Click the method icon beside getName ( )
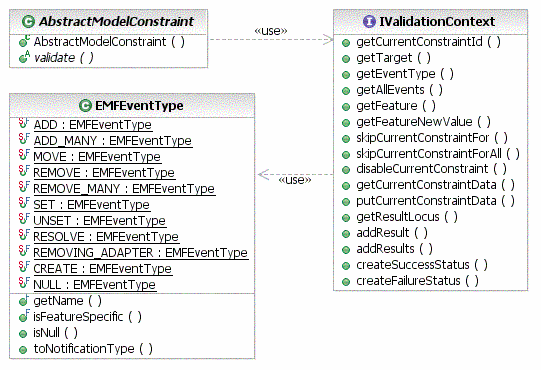Viewport: 541px width, 370px height. click(x=24, y=301)
